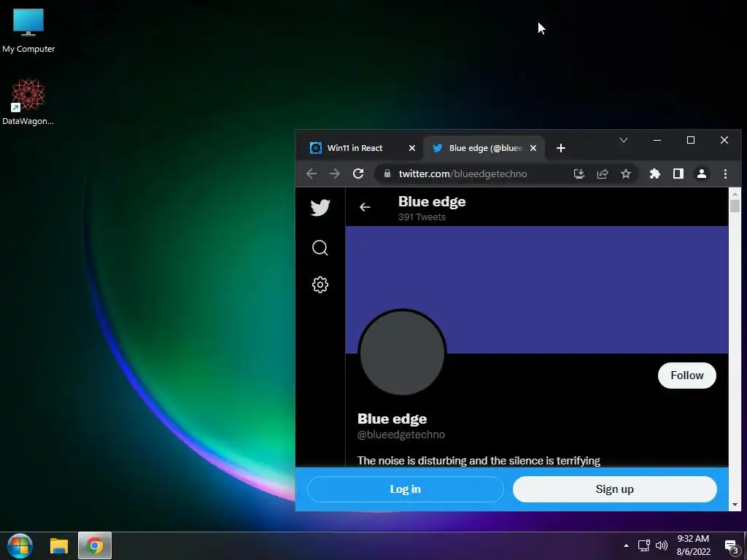Open the Chrome three-dot menu

pos(725,174)
